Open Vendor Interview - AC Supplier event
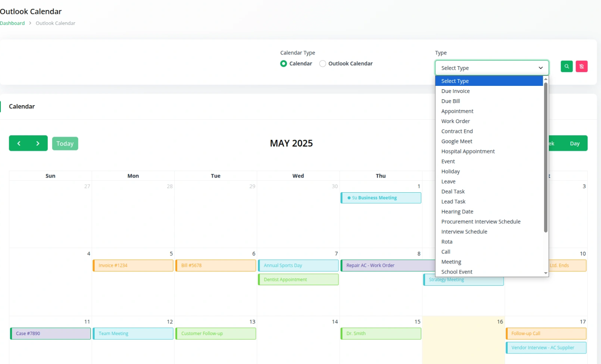Screen dimensions: 601x364 [546, 348]
